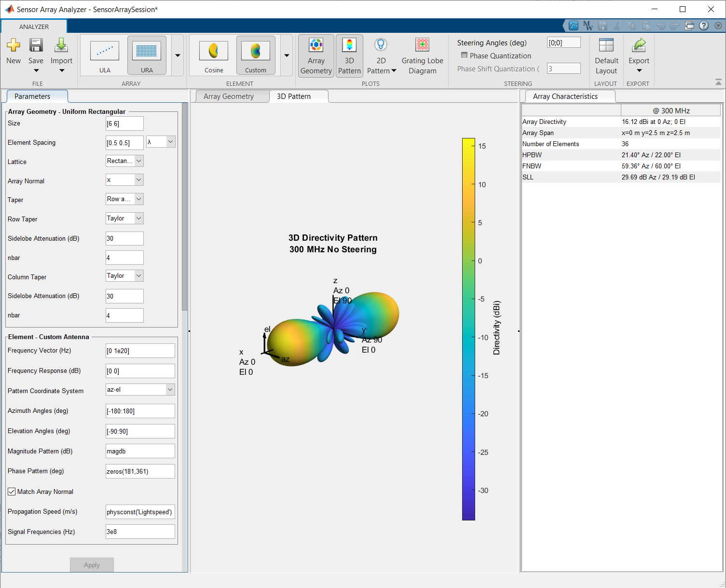
Task: Expand the Array Normal dropdown
Action: tap(124, 180)
